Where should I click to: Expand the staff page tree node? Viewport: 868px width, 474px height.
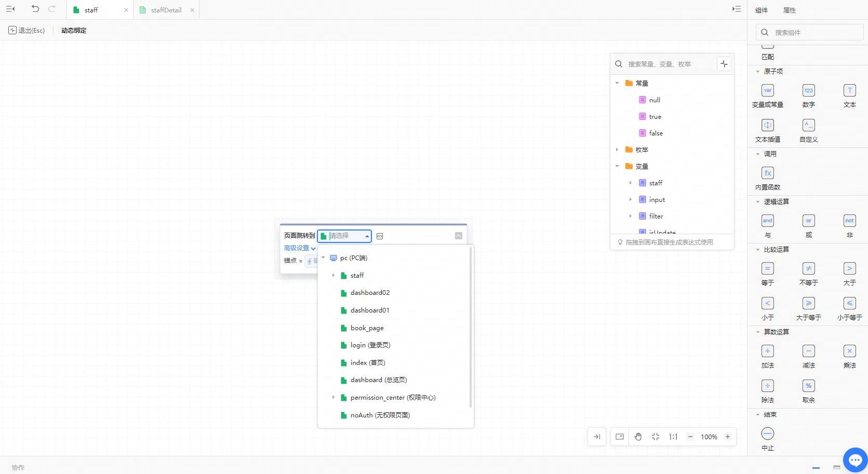[333, 275]
